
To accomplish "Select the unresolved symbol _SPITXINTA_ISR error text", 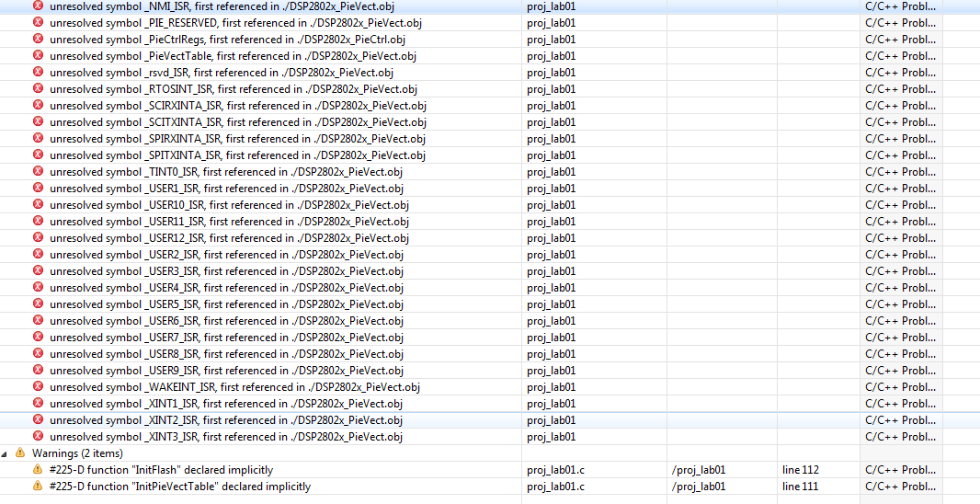I will [237, 155].
